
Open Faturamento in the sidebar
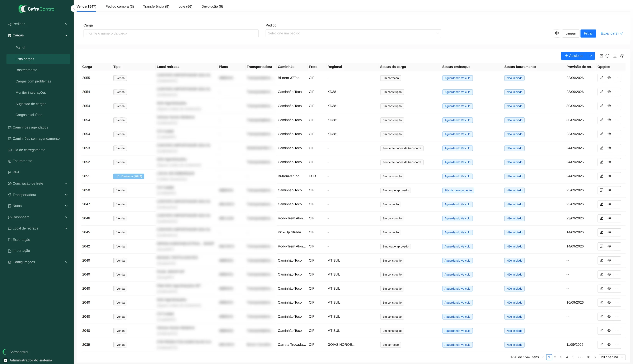click(x=20, y=161)
